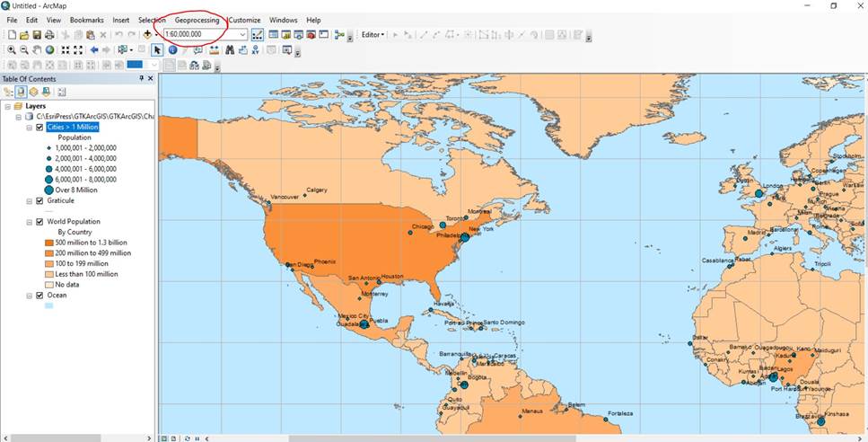The width and height of the screenshot is (868, 442).
Task: Open the Edit menu
Action: 31,20
